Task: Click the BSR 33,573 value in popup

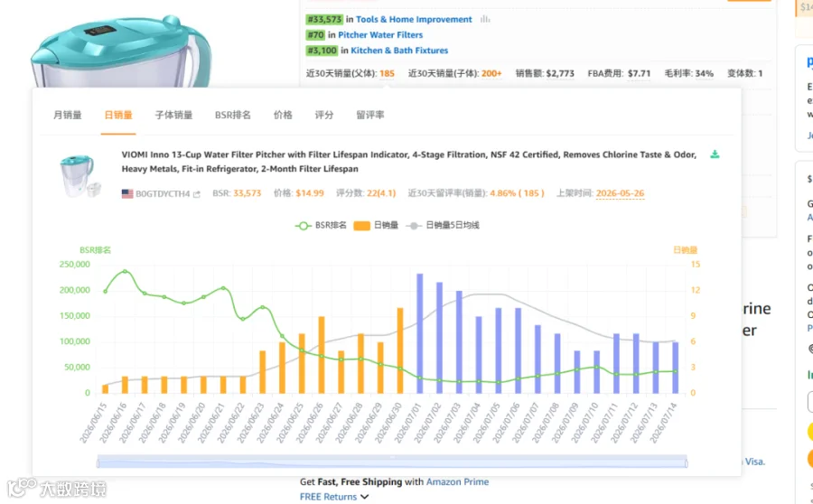Action: tap(247, 193)
